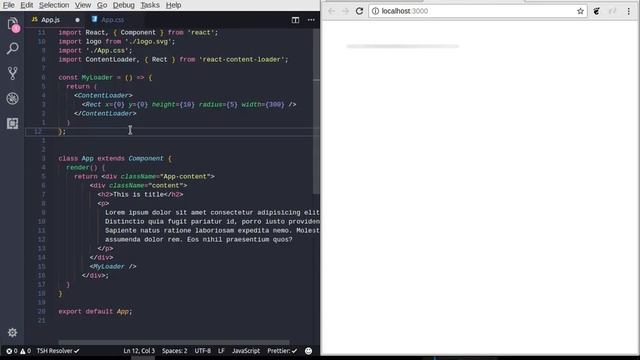
Task: Open the Search view in activity bar
Action: pos(13,49)
